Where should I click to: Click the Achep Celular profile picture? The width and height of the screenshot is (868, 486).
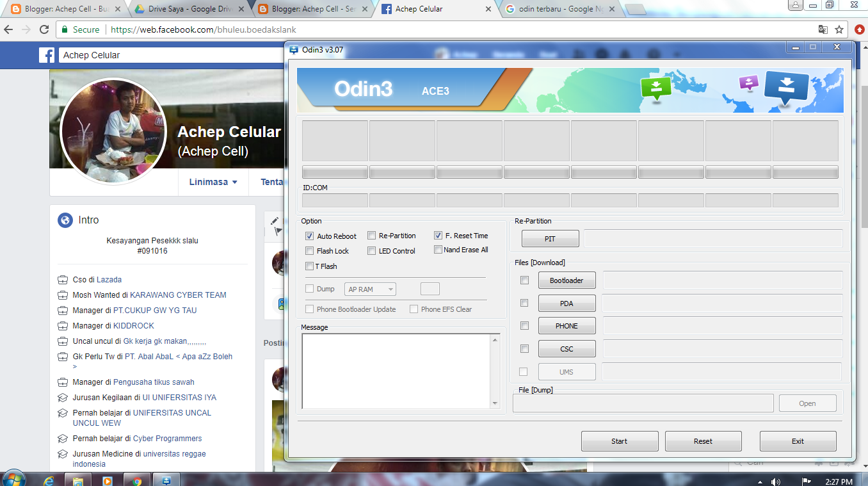pos(113,131)
